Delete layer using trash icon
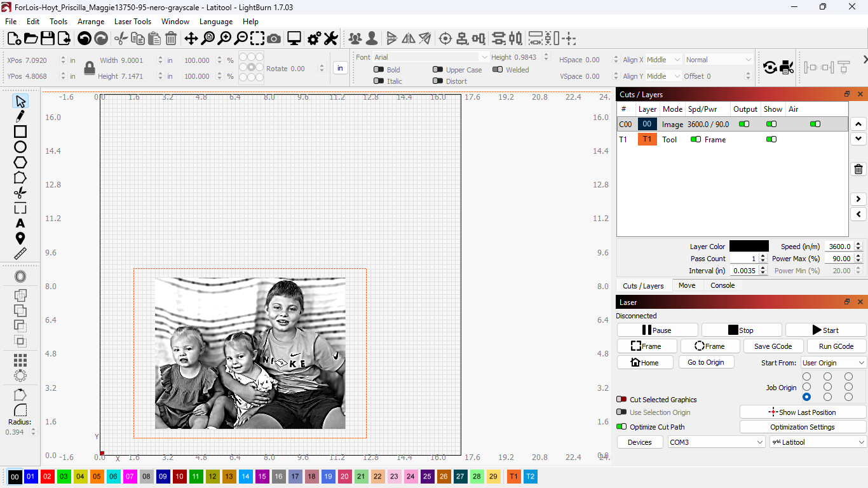868x488 pixels. coord(858,169)
